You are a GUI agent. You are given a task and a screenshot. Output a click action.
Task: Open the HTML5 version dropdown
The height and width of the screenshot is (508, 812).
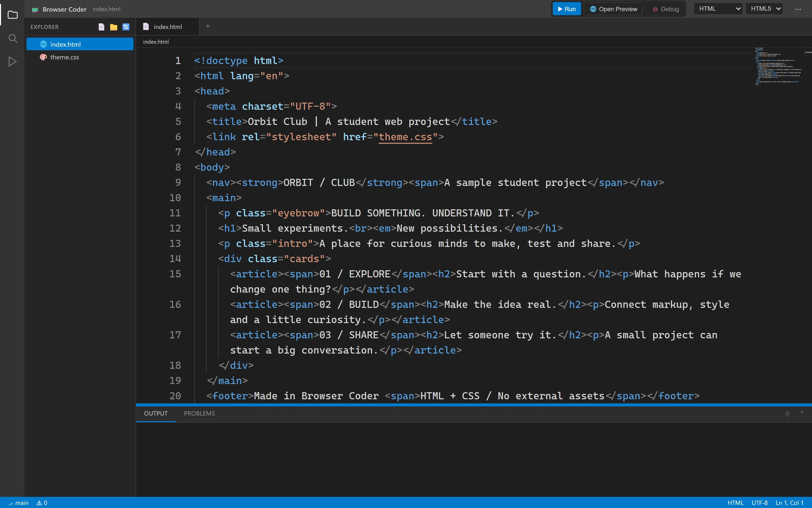coord(764,9)
